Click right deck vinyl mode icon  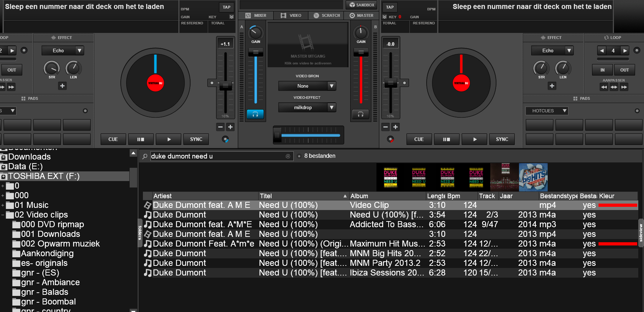click(x=391, y=139)
